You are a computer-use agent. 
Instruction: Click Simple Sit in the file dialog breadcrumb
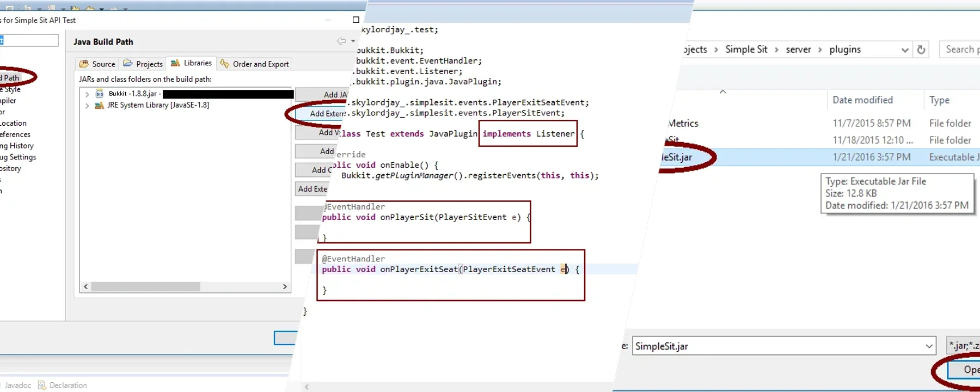point(746,49)
